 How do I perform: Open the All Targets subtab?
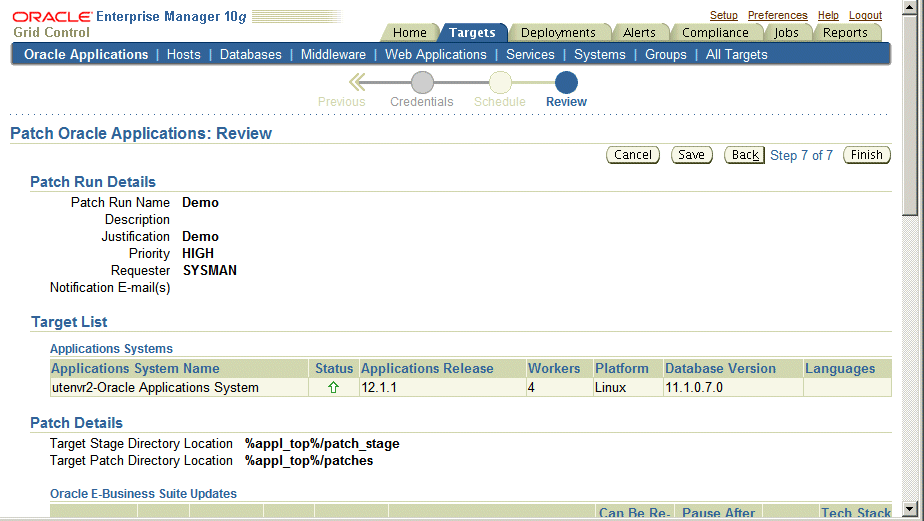tap(737, 54)
